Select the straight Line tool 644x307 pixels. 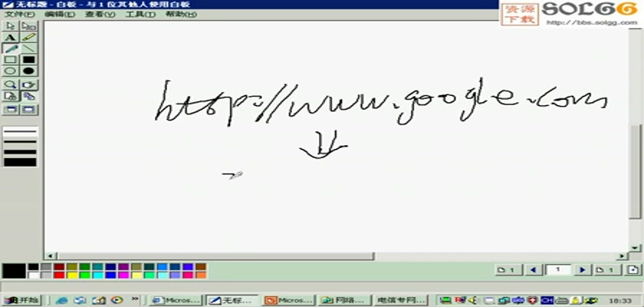click(29, 48)
